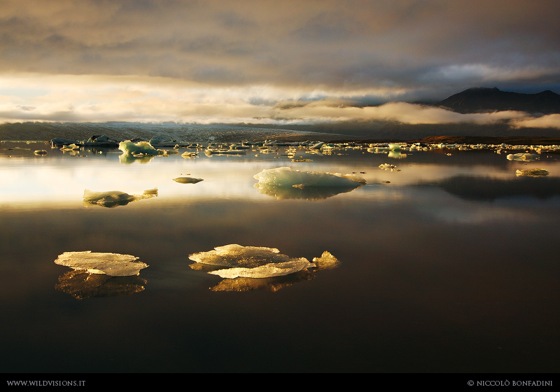Click the flat ice floe in left foreground
560x392 pixels.
point(101,263)
